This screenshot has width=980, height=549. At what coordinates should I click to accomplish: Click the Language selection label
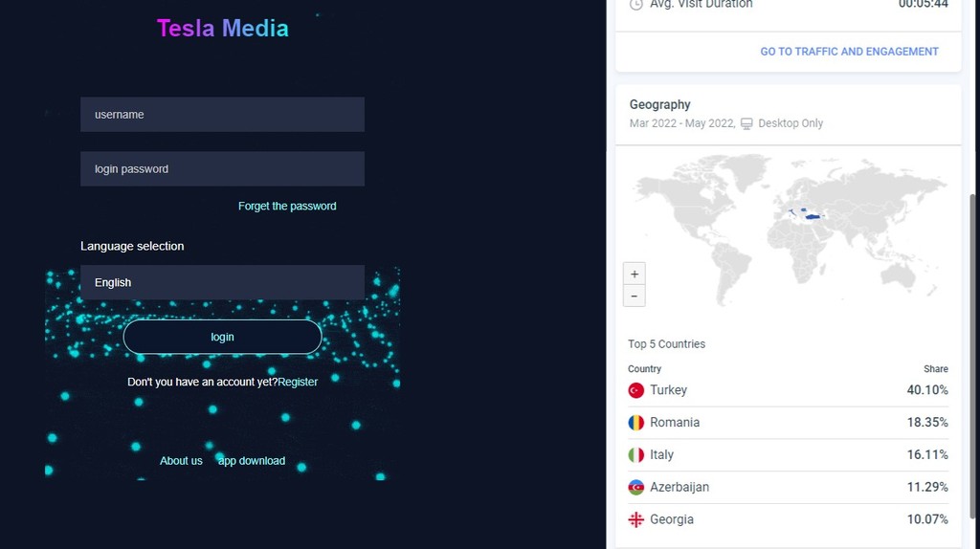pos(132,246)
